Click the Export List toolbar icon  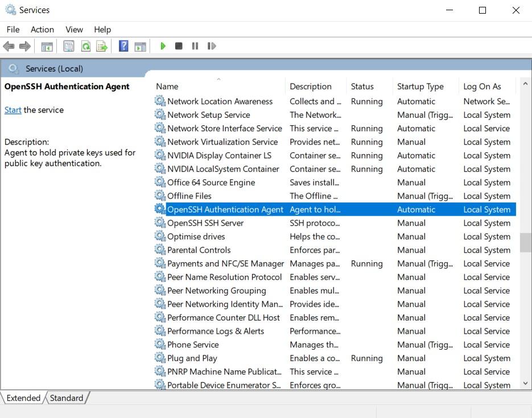[102, 46]
